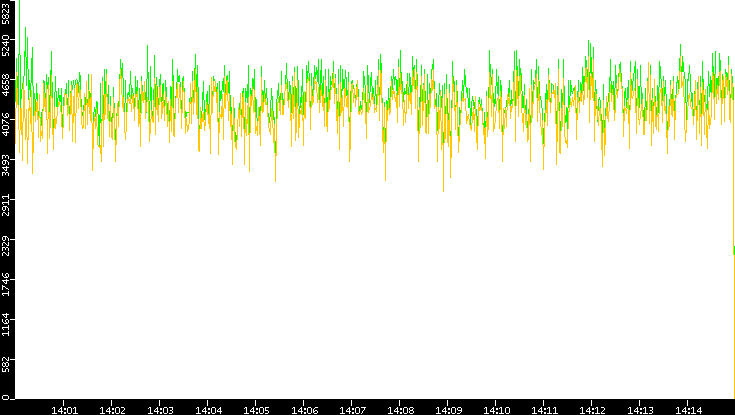Click the 14:13 time axis label
The image size is (735, 415).
click(640, 410)
